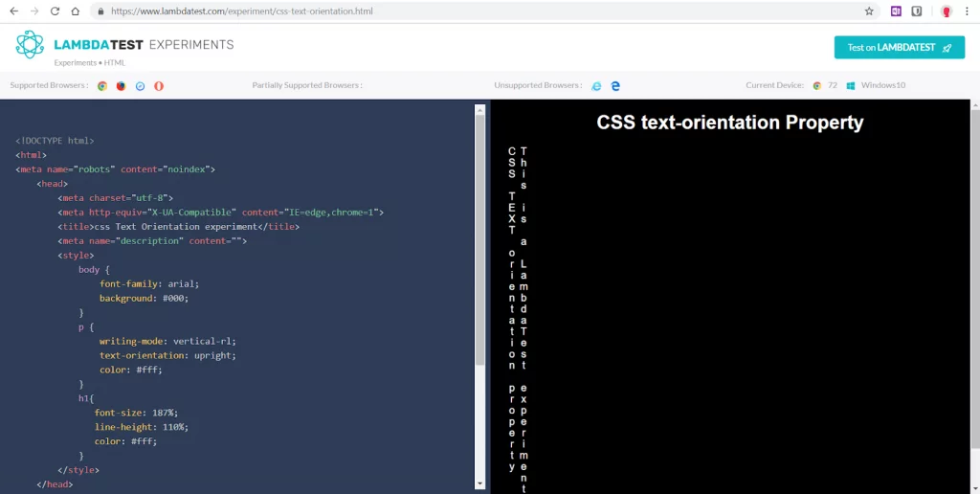This screenshot has width=980, height=494.
Task: Click the Safari icon under Supported Browsers
Action: (x=140, y=85)
